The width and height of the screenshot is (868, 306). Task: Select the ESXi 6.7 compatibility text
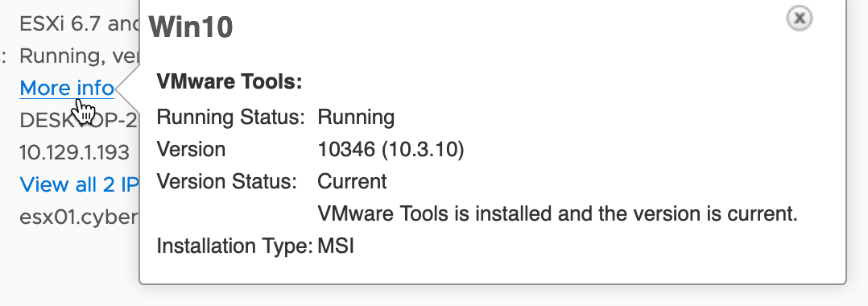click(x=79, y=24)
